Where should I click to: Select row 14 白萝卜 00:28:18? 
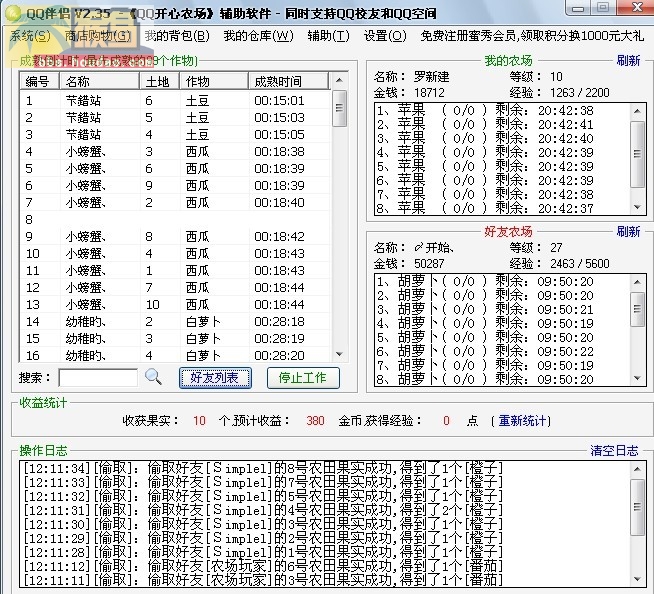(x=175, y=322)
